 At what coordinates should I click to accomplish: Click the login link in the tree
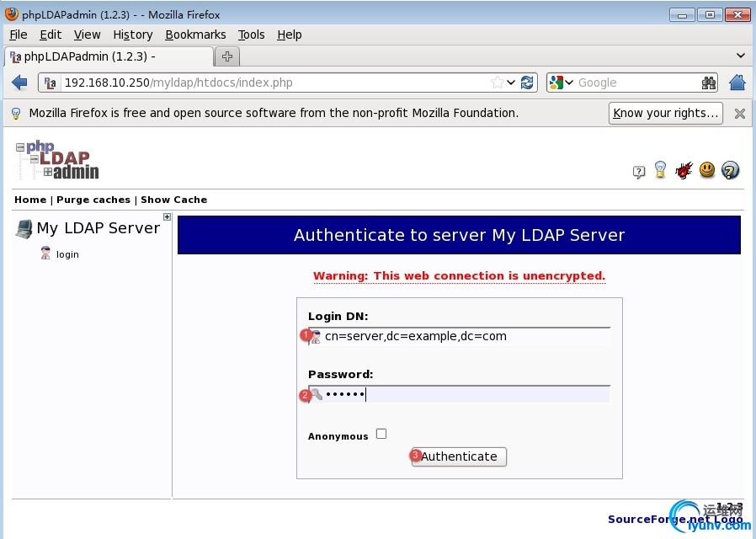(67, 254)
